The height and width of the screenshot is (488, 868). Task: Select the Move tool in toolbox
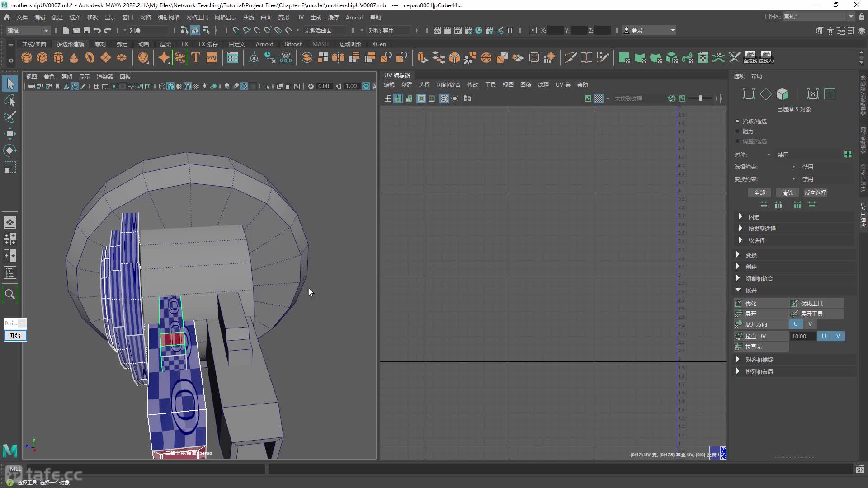point(10,134)
